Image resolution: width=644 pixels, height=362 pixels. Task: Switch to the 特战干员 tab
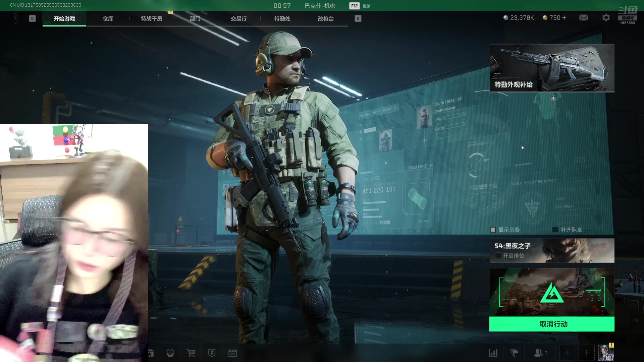click(152, 19)
